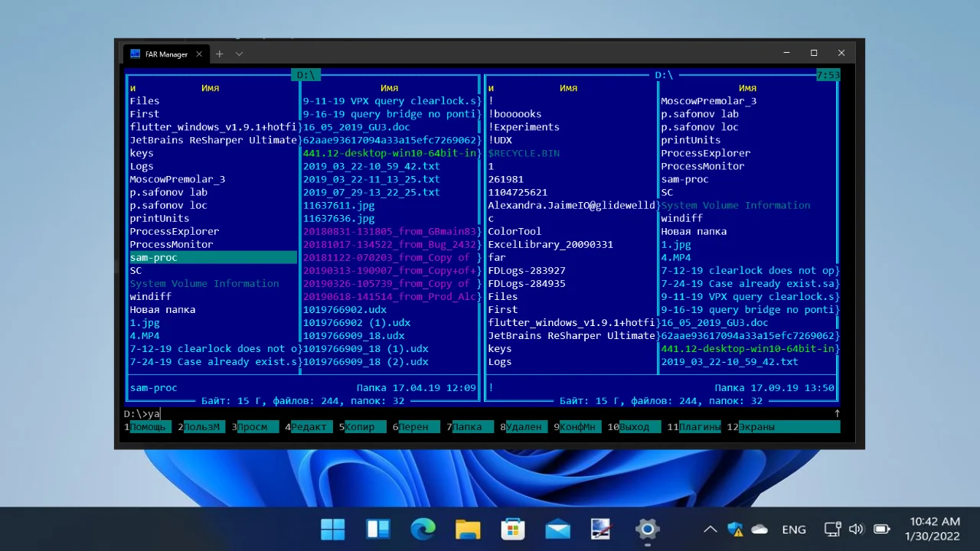Screen dimensions: 980x551
Task: Click 7 Папка make folder key
Action: tap(470, 427)
